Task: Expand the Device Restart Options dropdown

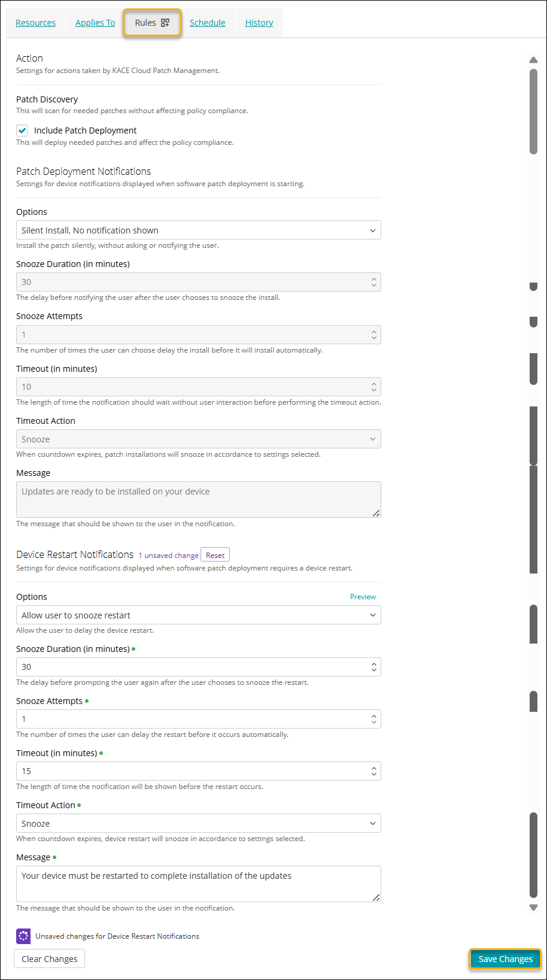Action: [198, 615]
